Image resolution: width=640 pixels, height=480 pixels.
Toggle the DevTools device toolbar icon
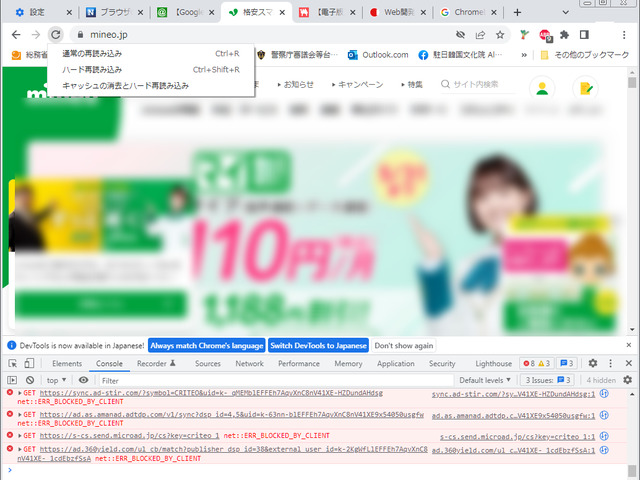(29, 363)
